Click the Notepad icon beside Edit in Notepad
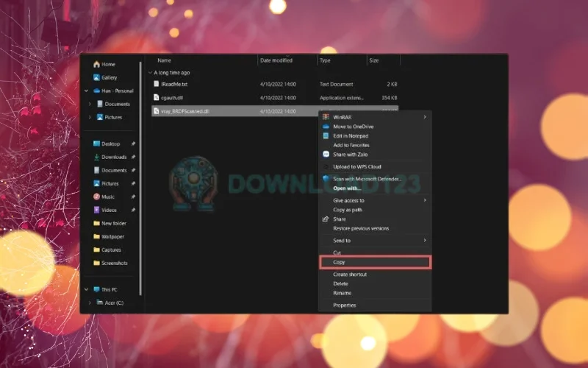 326,136
